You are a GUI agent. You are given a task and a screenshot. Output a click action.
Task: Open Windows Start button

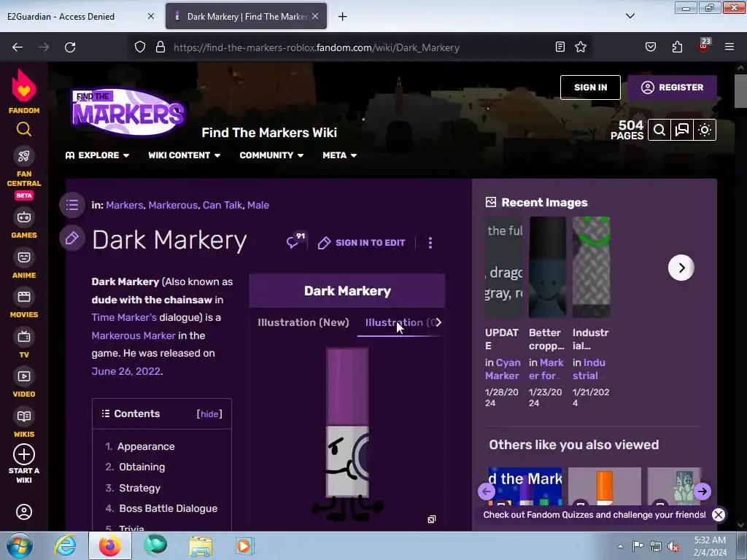pos(20,545)
